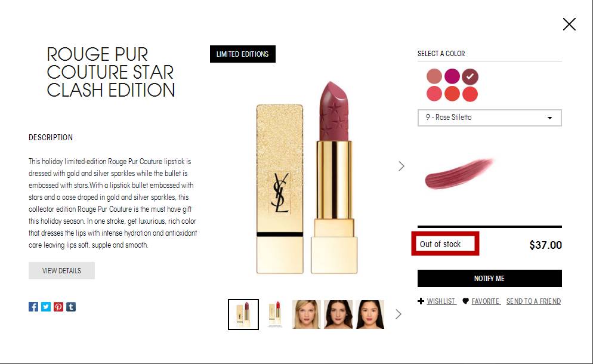Click the heart Favorite icon
593x364 pixels.
pyautogui.click(x=465, y=301)
